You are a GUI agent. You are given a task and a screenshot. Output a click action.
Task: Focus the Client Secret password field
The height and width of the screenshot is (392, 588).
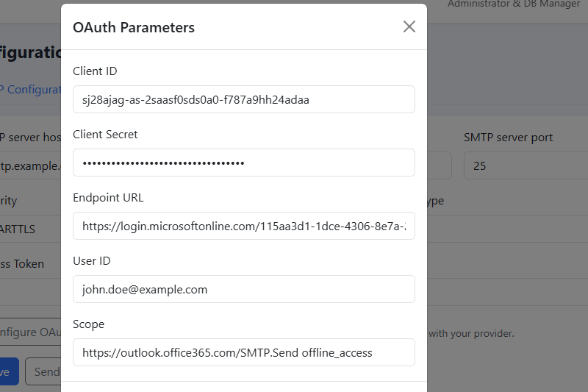tap(244, 163)
